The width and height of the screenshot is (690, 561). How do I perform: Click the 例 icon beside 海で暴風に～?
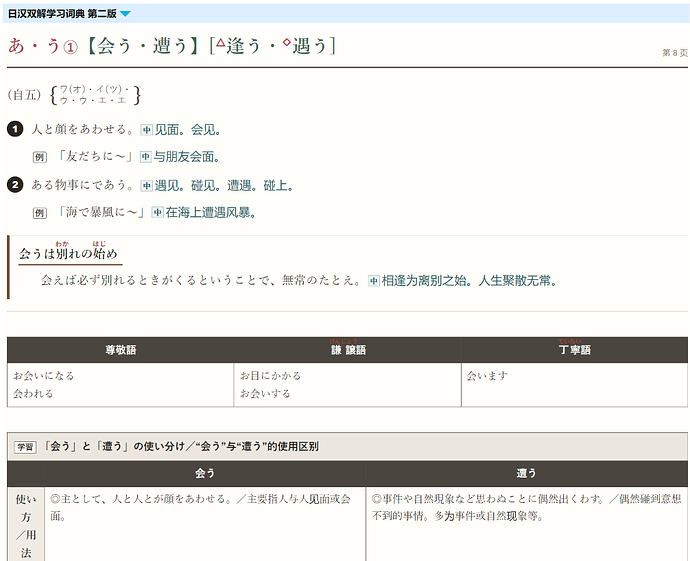click(x=40, y=213)
